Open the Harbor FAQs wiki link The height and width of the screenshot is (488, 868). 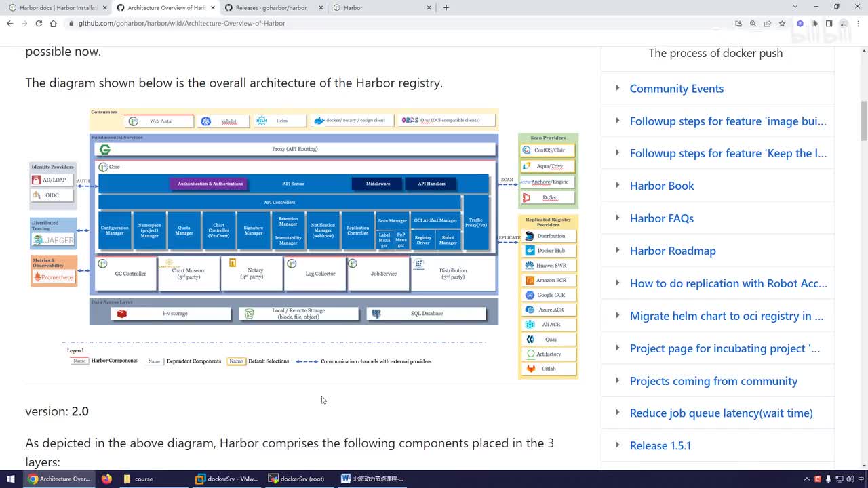click(x=661, y=218)
